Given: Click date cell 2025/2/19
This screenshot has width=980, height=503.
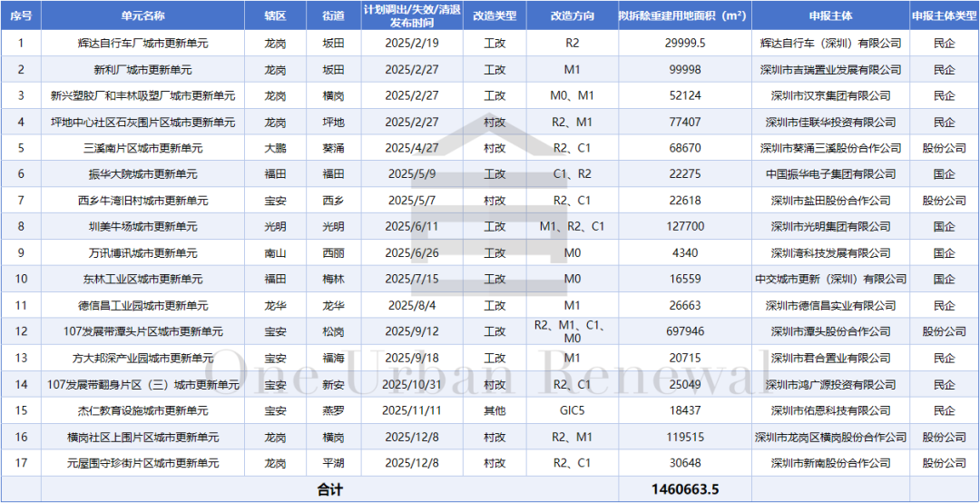Looking at the screenshot, I should click(413, 44).
